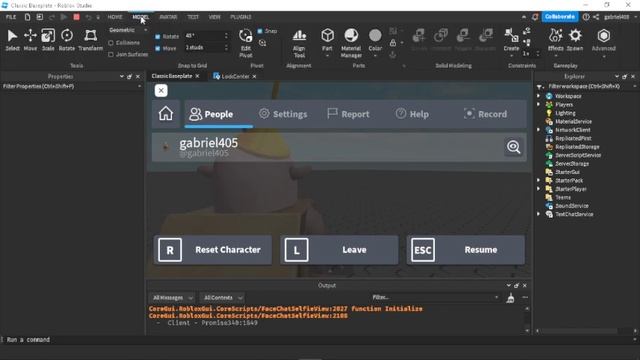Insert a Spawn location

(575, 40)
